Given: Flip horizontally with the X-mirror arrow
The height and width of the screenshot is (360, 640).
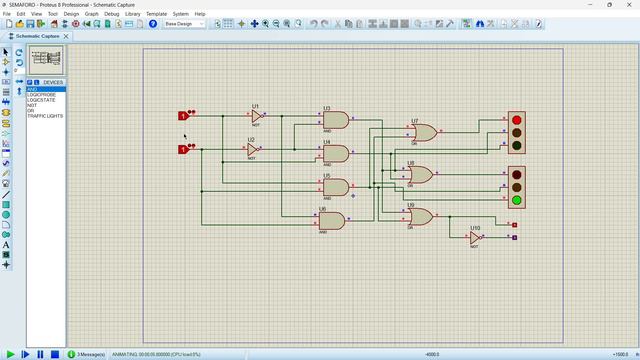Looking at the screenshot, I should pos(19,82).
